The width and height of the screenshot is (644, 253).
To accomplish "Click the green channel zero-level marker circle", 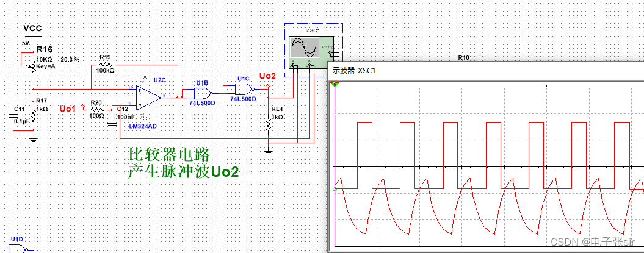I will coord(335,188).
